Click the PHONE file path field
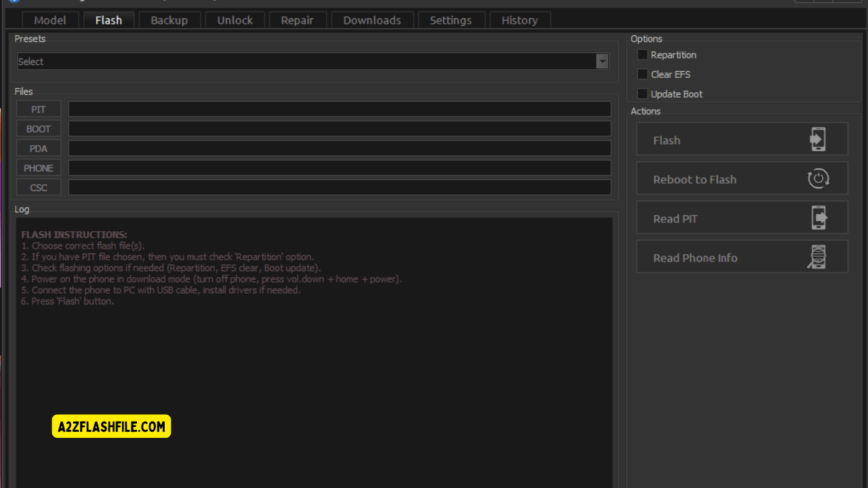Screen dimensions: 868x488 [x=339, y=167]
